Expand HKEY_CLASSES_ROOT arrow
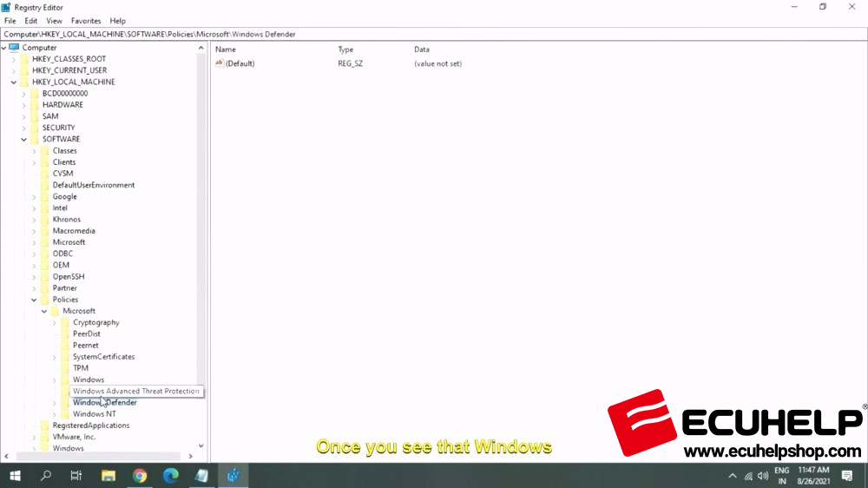868x488 pixels. (x=14, y=59)
